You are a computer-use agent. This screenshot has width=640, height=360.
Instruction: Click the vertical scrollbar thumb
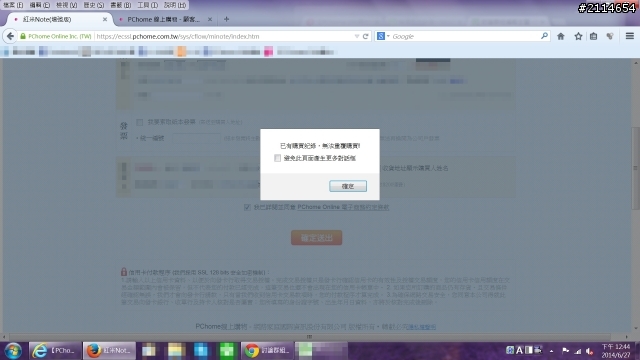click(635, 168)
